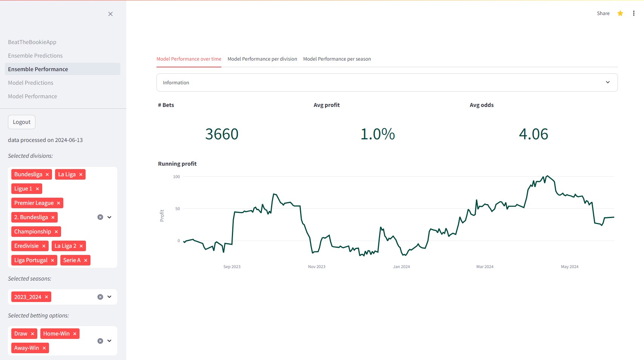Expand the Information section
This screenshot has width=644, height=360.
607,82
